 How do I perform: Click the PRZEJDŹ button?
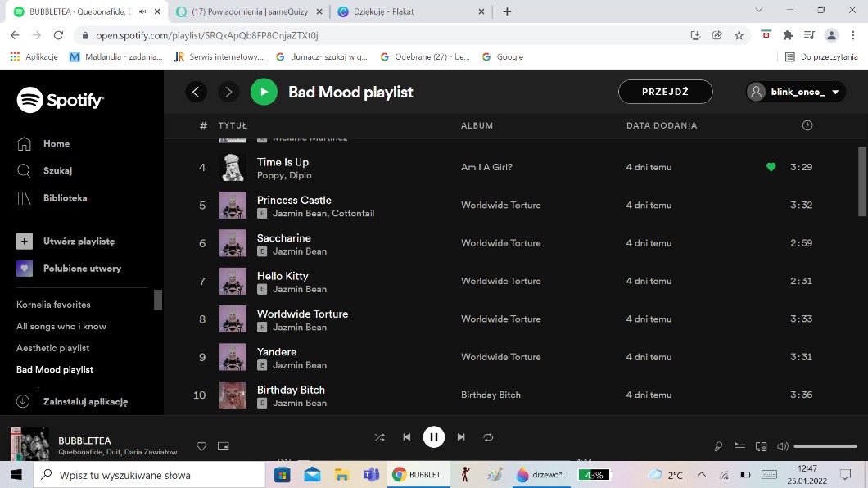[x=665, y=92]
